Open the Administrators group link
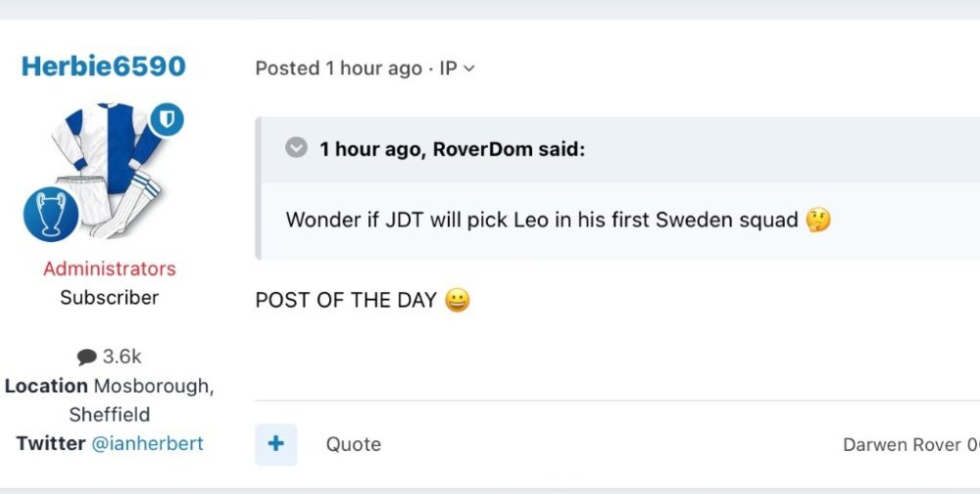 pos(109,269)
